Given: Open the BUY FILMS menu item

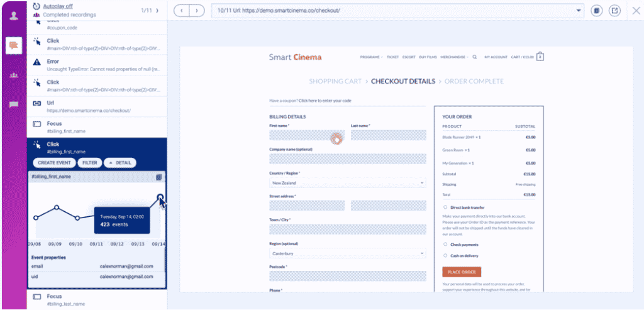Looking at the screenshot, I should (428, 57).
